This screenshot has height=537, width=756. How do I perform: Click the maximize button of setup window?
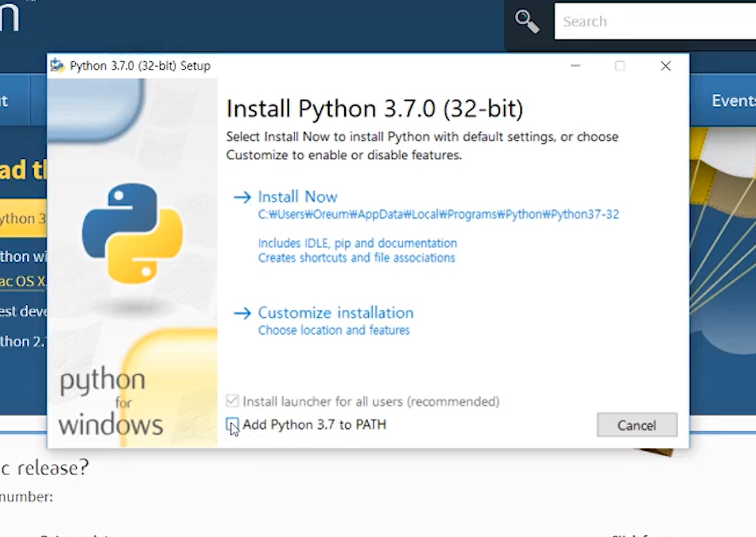[620, 66]
